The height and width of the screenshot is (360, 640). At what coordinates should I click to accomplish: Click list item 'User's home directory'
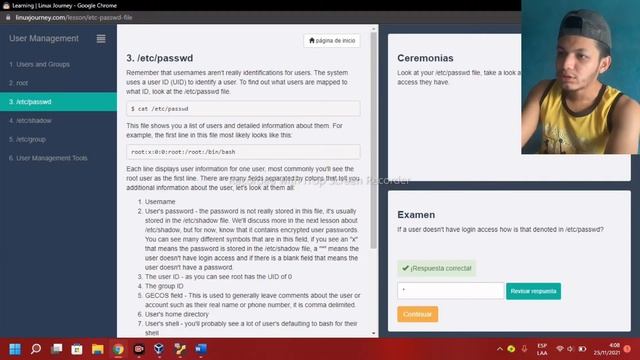[177, 314]
